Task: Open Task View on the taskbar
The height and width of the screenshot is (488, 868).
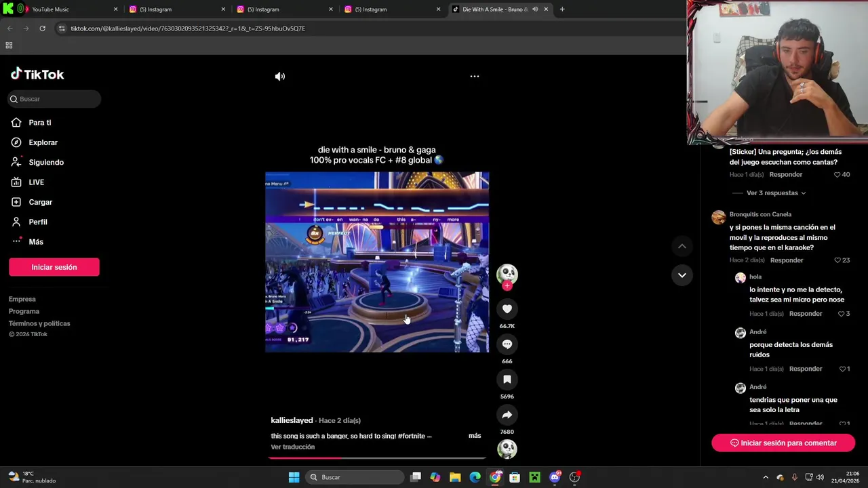Action: pos(416,477)
